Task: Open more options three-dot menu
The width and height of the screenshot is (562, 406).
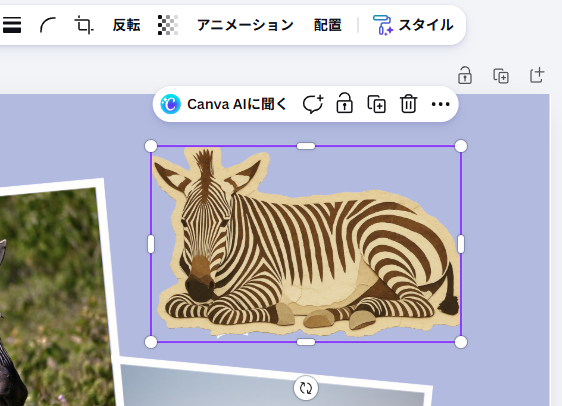Action: click(x=440, y=104)
